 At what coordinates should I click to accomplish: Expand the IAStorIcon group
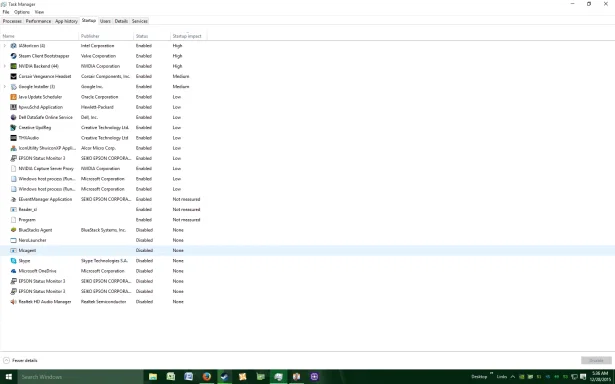[x=5, y=45]
